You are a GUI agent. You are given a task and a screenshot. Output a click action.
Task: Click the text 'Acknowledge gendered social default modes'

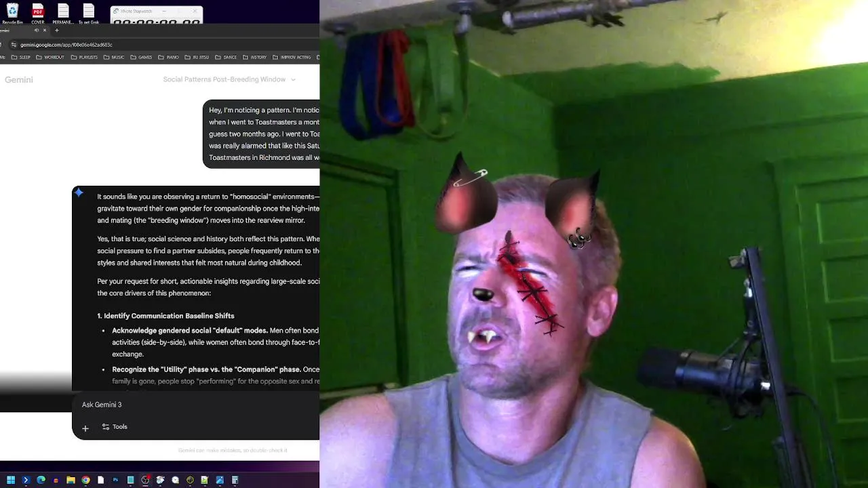(190, 331)
